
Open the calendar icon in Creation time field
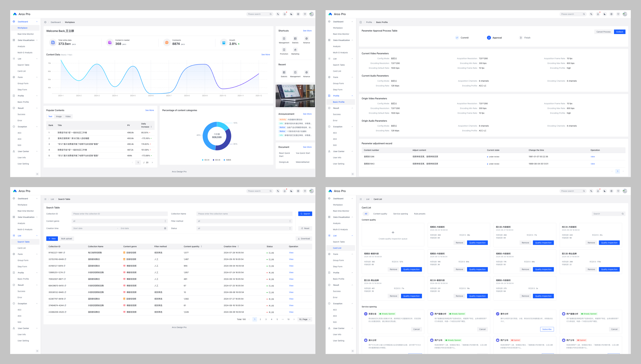(165, 228)
